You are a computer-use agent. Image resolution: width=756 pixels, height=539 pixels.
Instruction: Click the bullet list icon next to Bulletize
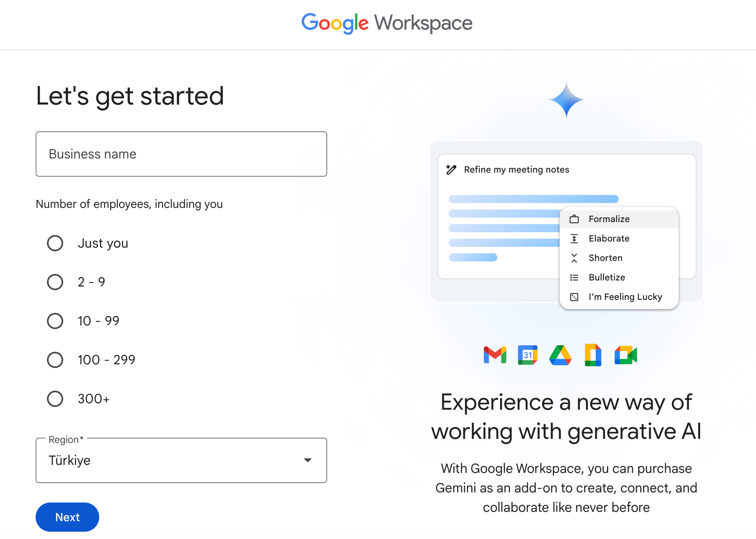[x=574, y=278]
